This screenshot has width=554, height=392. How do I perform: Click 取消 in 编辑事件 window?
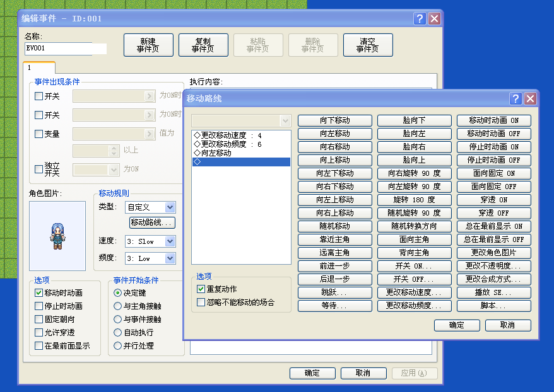point(363,373)
